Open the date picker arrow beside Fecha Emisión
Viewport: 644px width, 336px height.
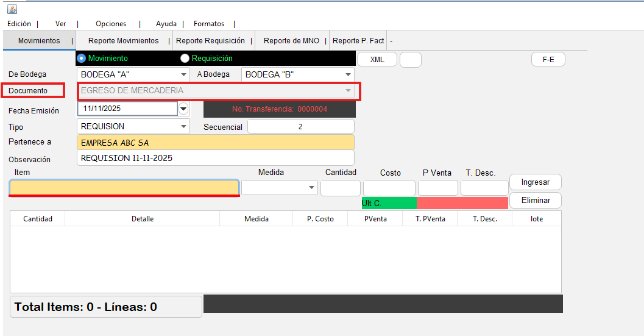click(183, 109)
